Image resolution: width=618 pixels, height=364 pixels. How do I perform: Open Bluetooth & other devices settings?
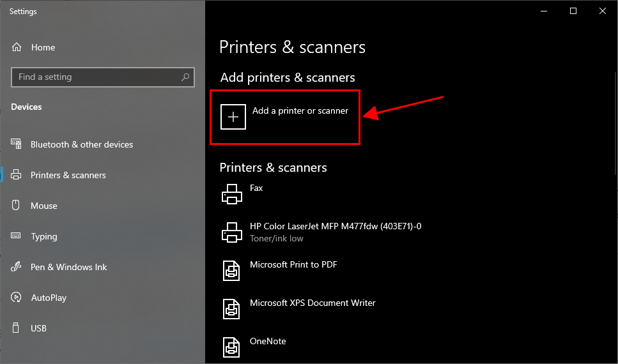pos(82,144)
